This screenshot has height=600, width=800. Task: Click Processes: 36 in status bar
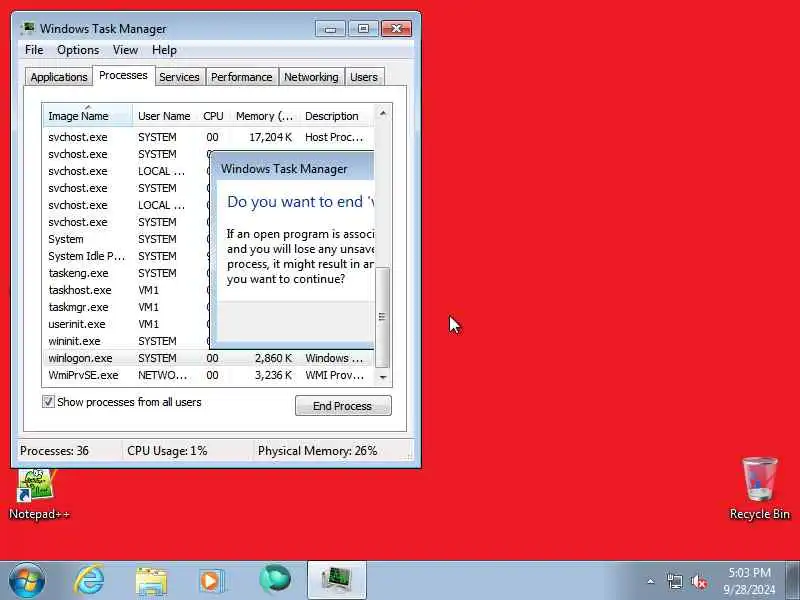54,451
